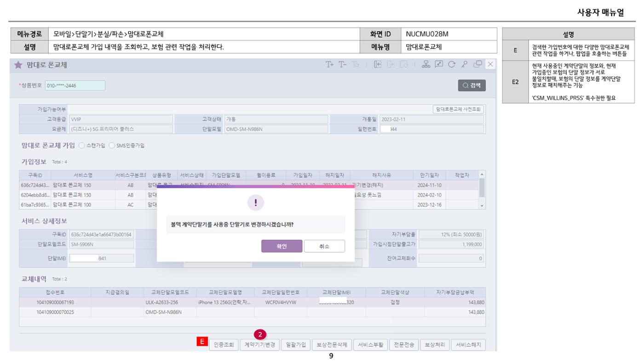This screenshot has height=362, width=644.
Task: Close the 맘대로 폰교체 screen tab
Action: pyautogui.click(x=490, y=65)
